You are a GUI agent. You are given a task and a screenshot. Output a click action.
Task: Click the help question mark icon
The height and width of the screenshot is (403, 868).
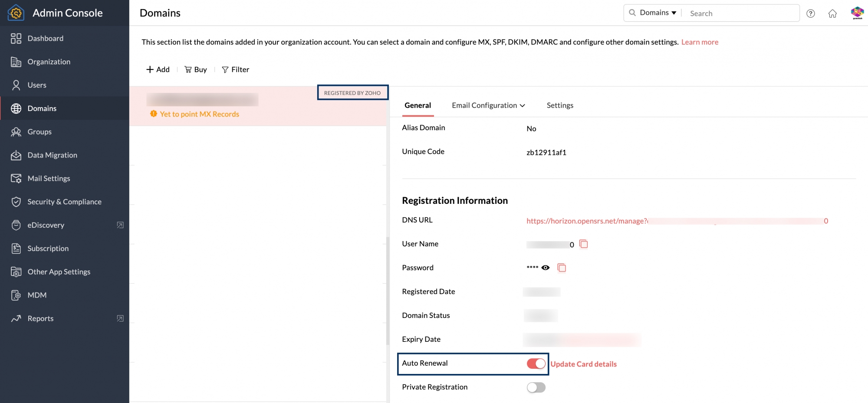coord(810,13)
